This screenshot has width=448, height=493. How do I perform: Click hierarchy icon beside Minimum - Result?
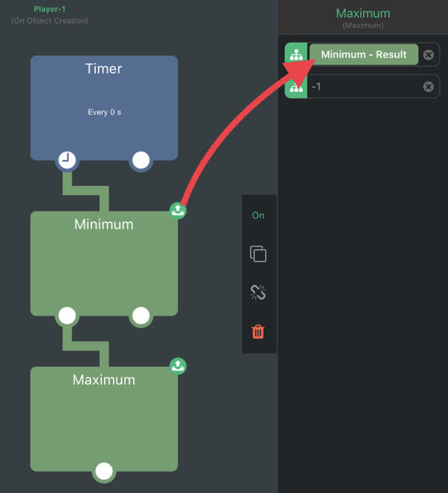[x=296, y=54]
